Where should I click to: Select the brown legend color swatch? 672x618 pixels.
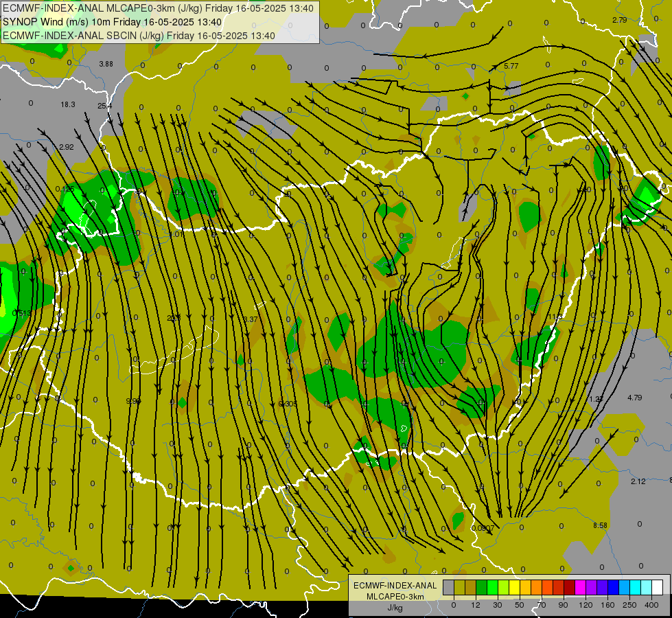coord(471,588)
